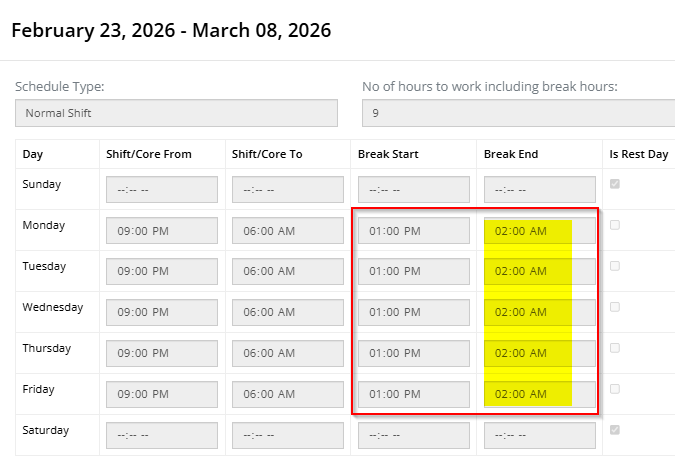Enable Tuesday rest day checkbox
675x460 pixels.
point(615,266)
